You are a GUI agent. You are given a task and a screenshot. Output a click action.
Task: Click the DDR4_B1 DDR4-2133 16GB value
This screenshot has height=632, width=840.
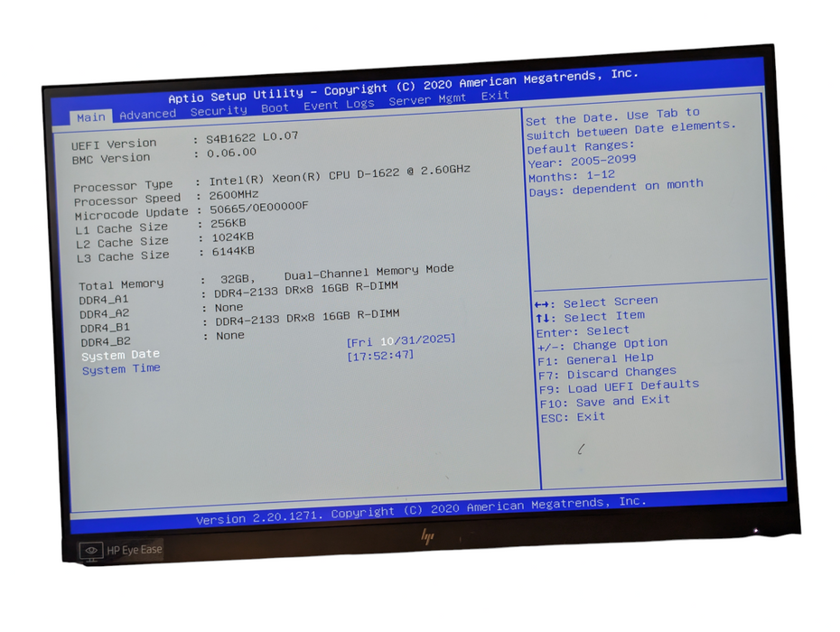click(x=307, y=318)
